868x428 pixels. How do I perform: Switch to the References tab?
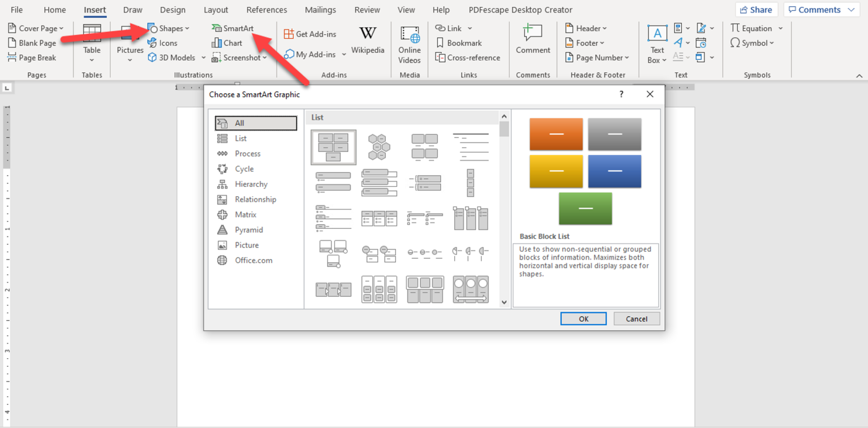tap(266, 10)
